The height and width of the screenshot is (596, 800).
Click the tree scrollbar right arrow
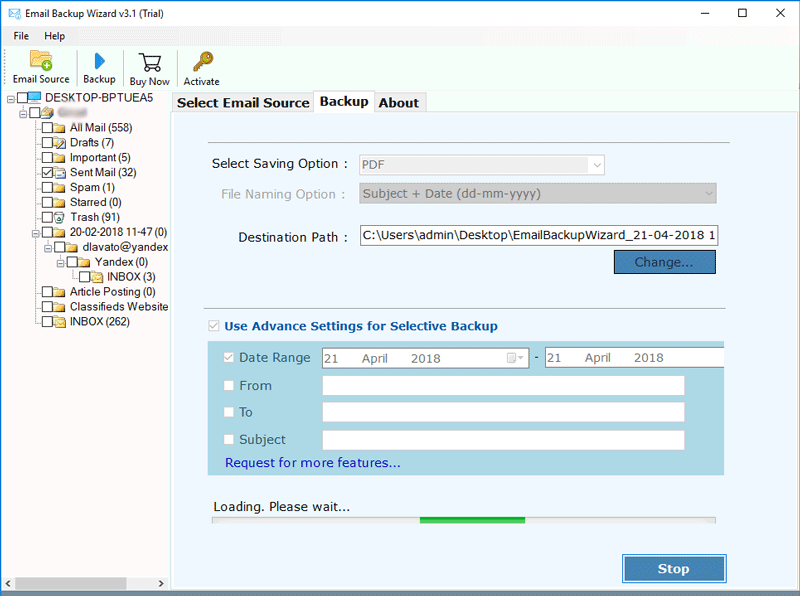pyautogui.click(x=161, y=583)
